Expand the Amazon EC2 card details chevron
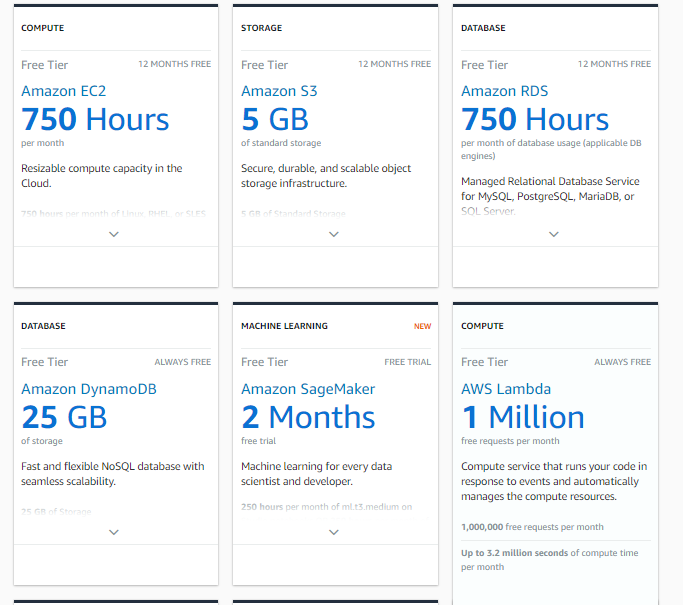 pos(114,234)
